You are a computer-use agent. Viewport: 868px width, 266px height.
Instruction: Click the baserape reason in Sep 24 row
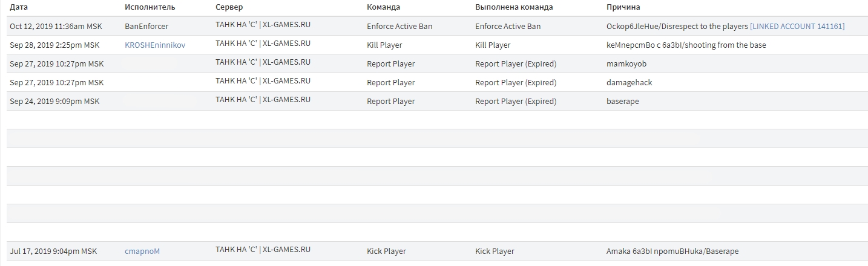click(622, 102)
